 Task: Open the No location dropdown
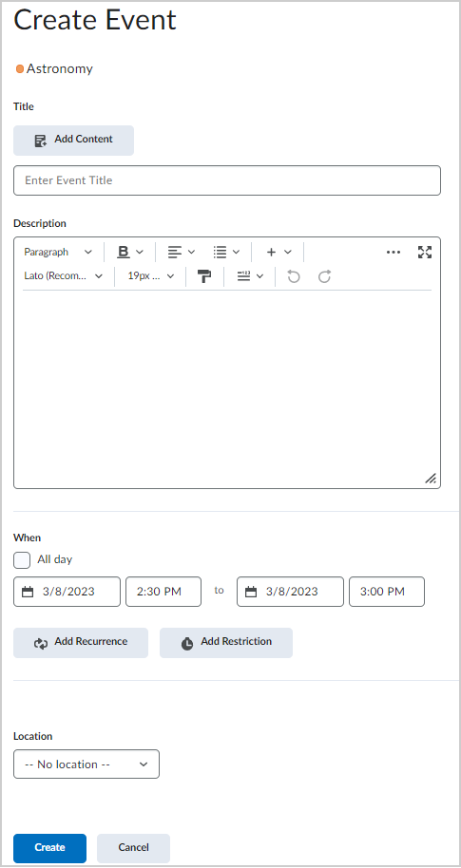86,764
